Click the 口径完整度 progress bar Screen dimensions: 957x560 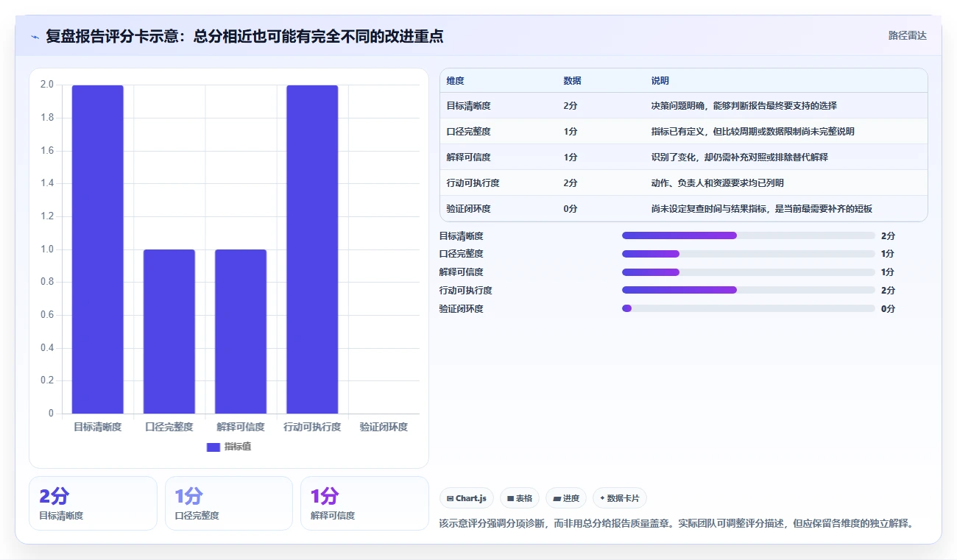pos(749,254)
